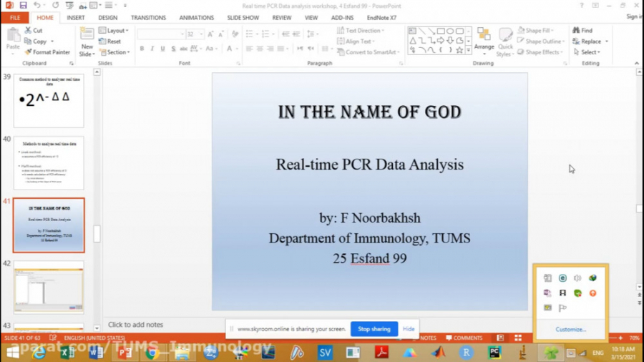Align text to center
This screenshot has height=362, width=644.
point(260,49)
